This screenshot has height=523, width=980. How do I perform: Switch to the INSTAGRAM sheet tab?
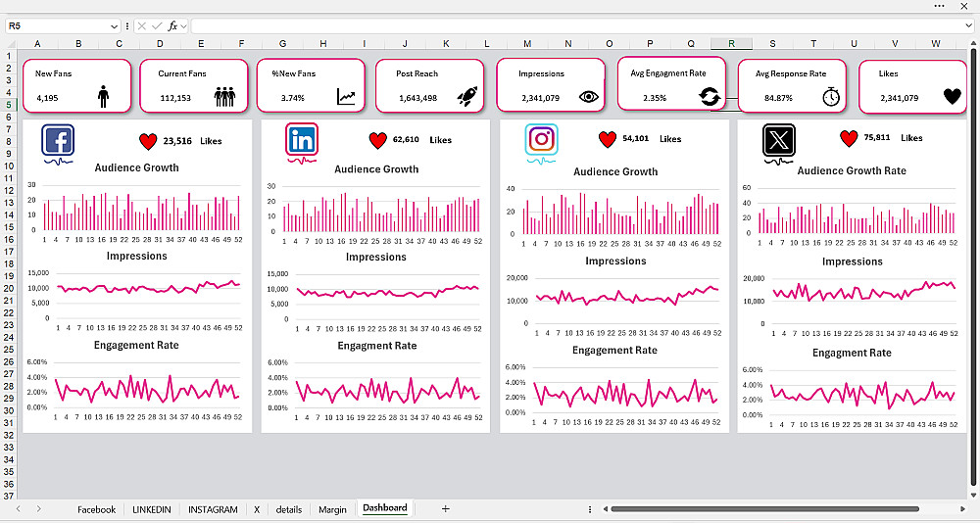click(213, 509)
